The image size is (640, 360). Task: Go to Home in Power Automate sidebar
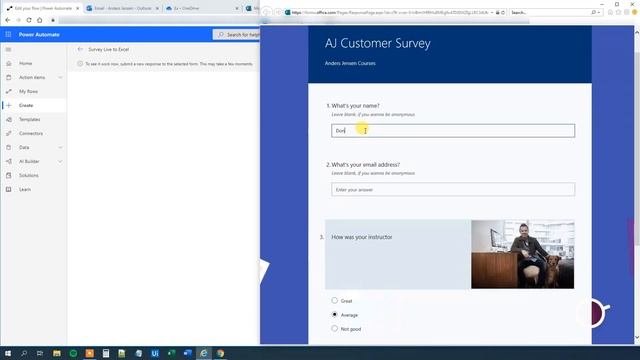(x=25, y=63)
